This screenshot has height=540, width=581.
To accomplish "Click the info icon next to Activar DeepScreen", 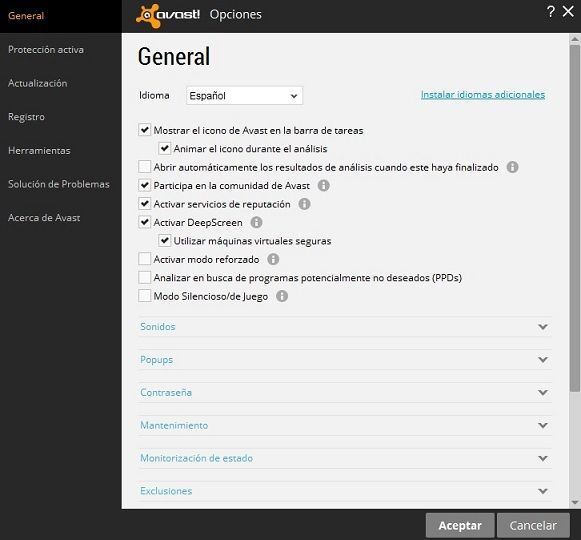I will pos(256,222).
